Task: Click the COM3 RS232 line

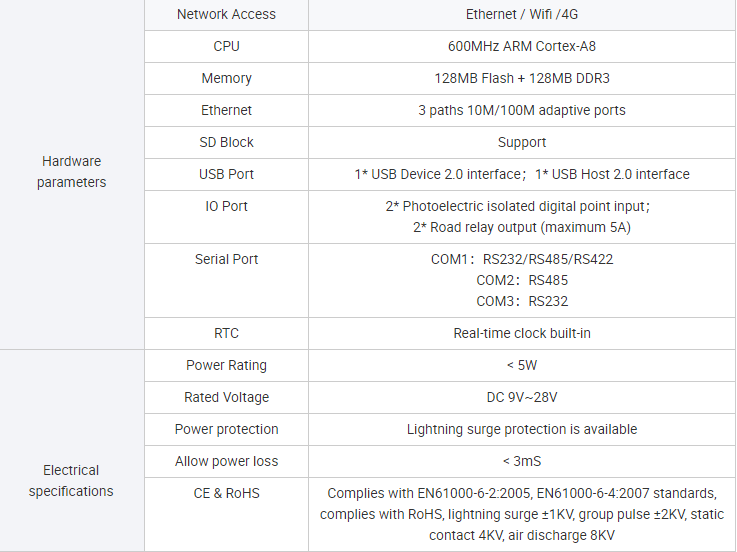Action: (x=522, y=301)
